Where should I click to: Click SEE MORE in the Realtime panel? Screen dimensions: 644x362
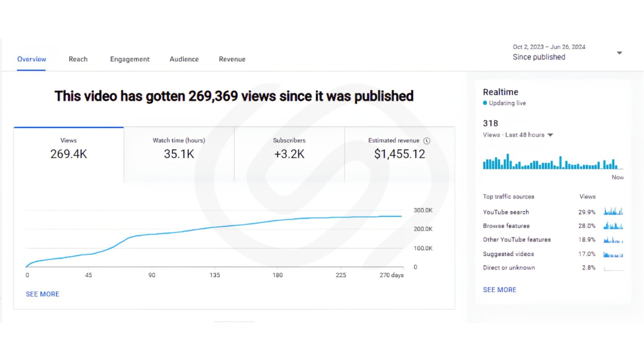[x=500, y=290]
